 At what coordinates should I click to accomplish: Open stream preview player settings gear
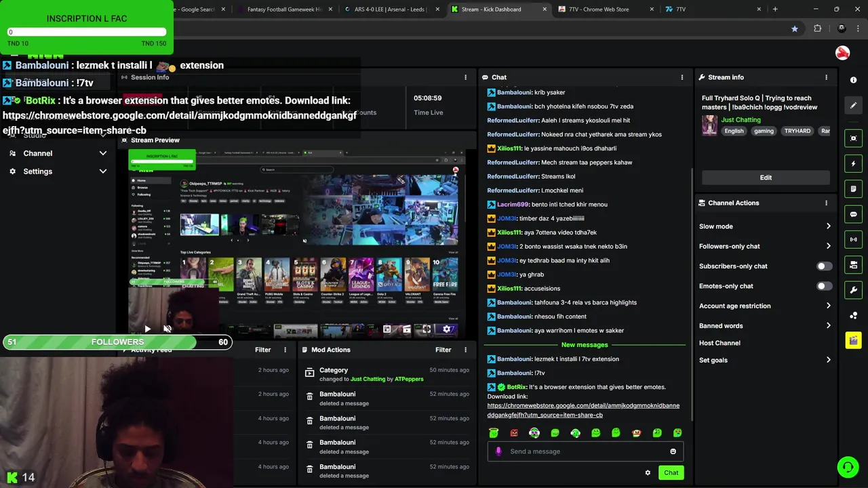tap(446, 329)
